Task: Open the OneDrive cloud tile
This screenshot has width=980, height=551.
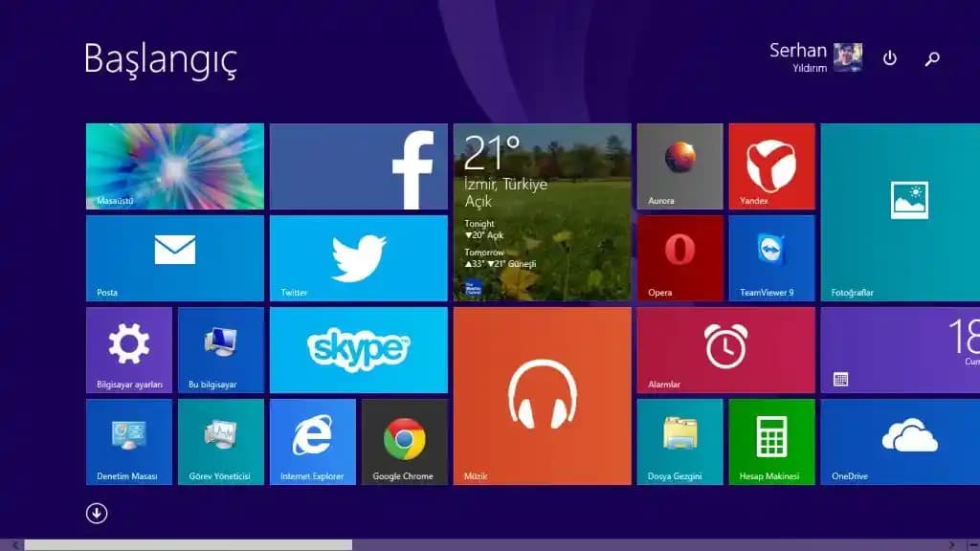Action: [x=900, y=441]
